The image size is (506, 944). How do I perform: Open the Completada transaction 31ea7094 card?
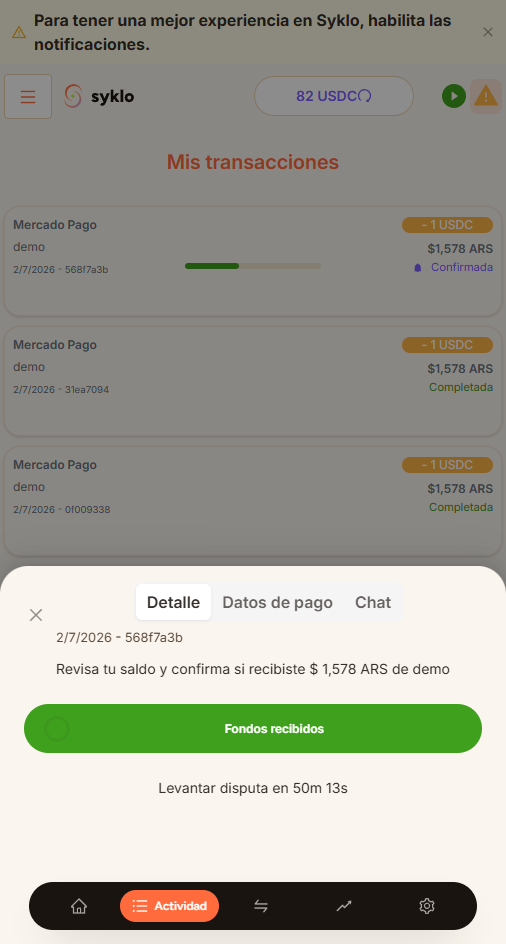pos(253,381)
